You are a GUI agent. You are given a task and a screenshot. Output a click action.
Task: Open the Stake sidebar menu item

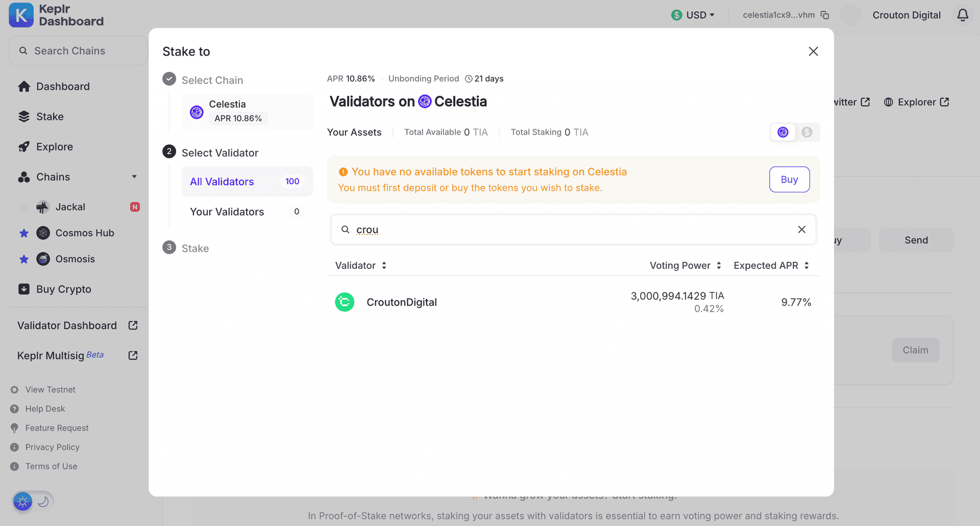point(50,117)
